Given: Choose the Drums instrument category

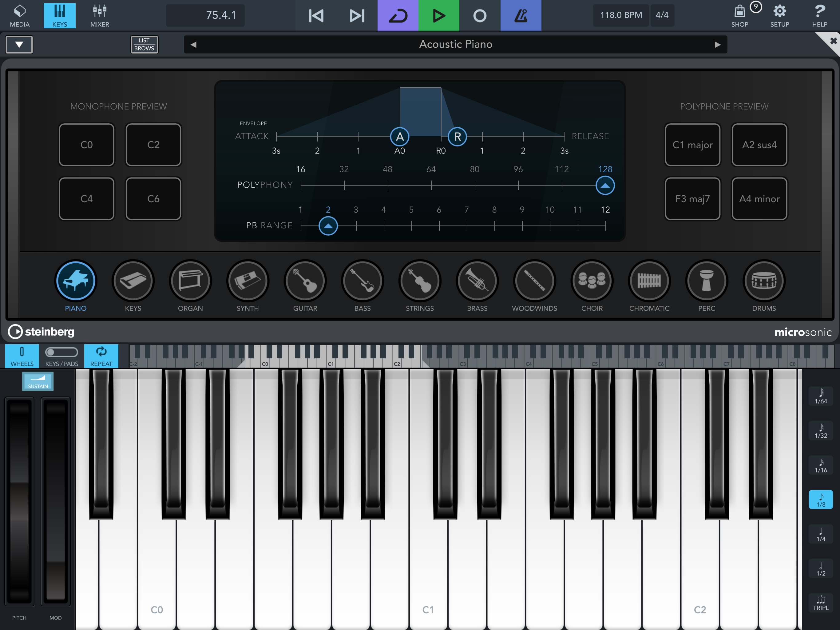Looking at the screenshot, I should pos(764,281).
